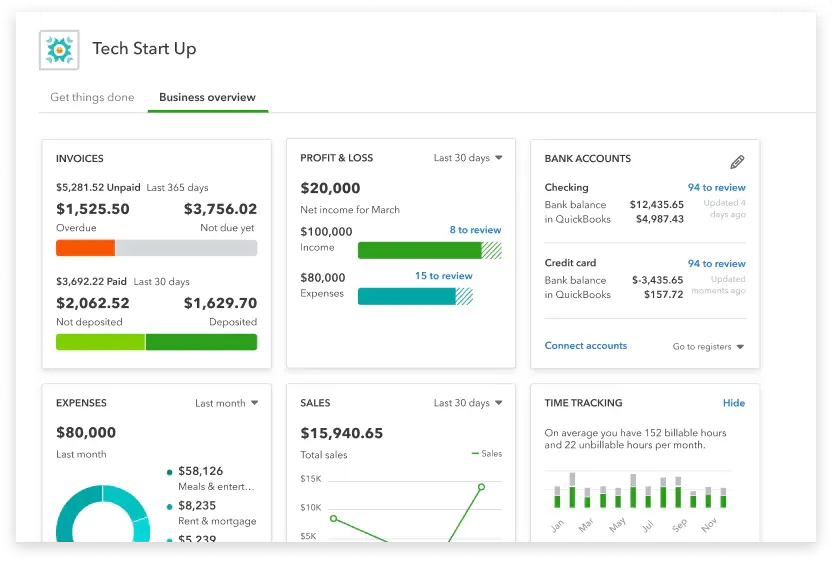Viewport: 832px width, 562px height.
Task: Open Expenses Last month period dropdown
Action: 226,403
